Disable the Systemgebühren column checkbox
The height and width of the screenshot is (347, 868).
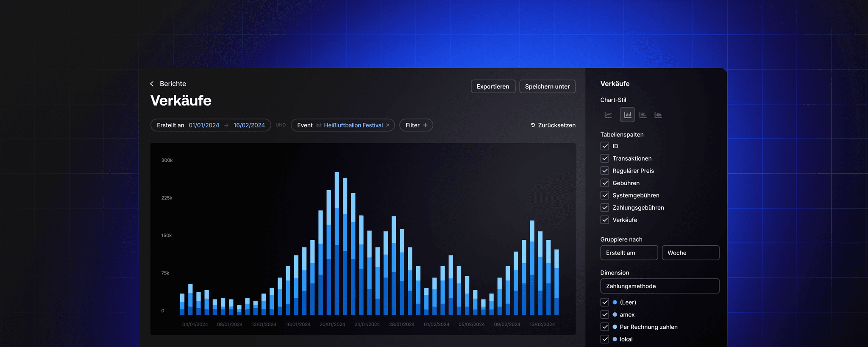[605, 195]
